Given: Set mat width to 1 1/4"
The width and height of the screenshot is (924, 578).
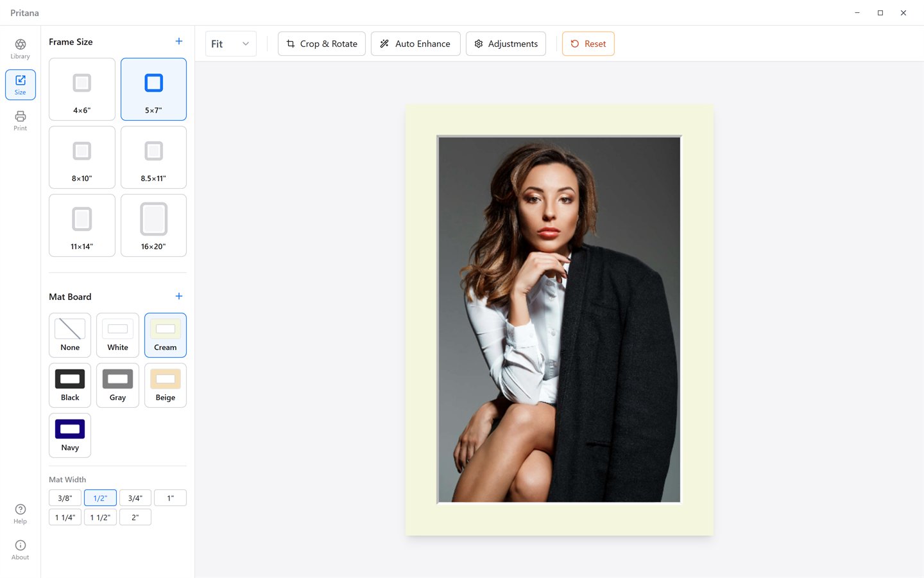Looking at the screenshot, I should (65, 517).
